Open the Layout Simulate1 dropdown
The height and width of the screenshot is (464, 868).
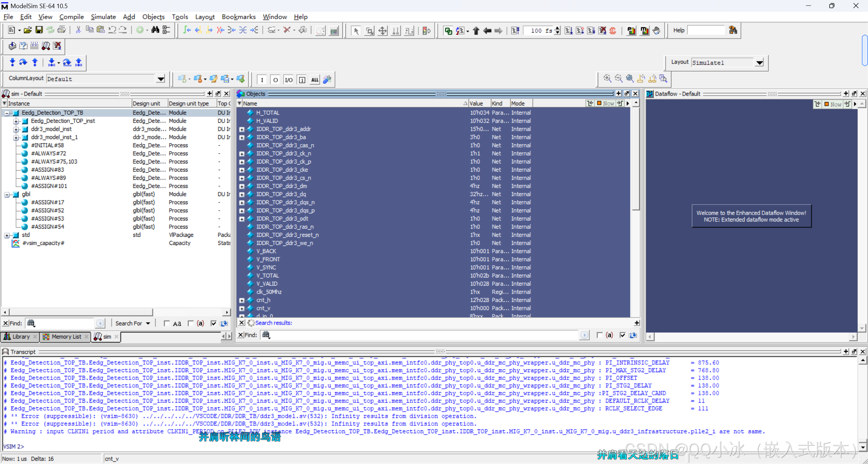[x=759, y=62]
